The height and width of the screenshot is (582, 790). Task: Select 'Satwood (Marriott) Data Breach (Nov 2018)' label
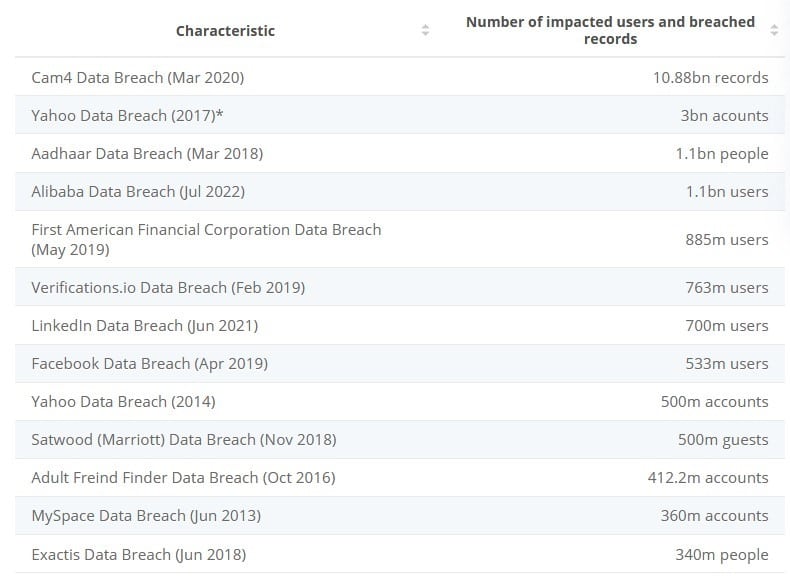point(184,439)
